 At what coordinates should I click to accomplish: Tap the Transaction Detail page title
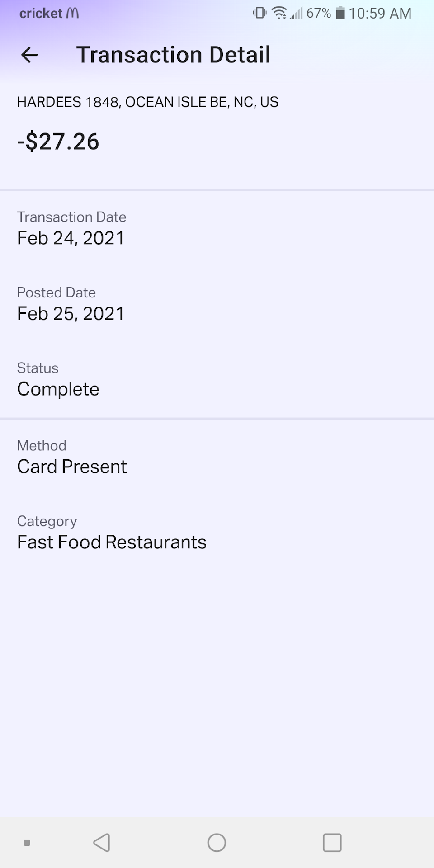173,55
